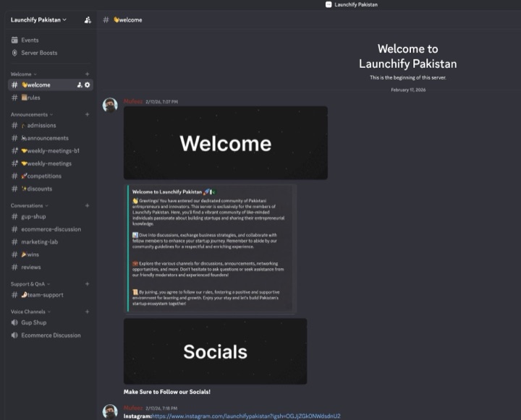The height and width of the screenshot is (420, 521).
Task: Collapse the Conversations category
Action: (x=29, y=205)
